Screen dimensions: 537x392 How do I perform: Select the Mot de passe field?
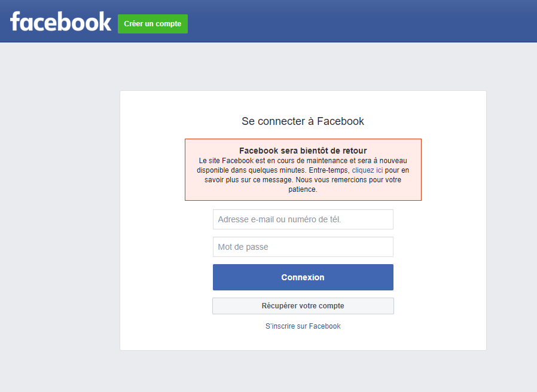click(x=303, y=247)
